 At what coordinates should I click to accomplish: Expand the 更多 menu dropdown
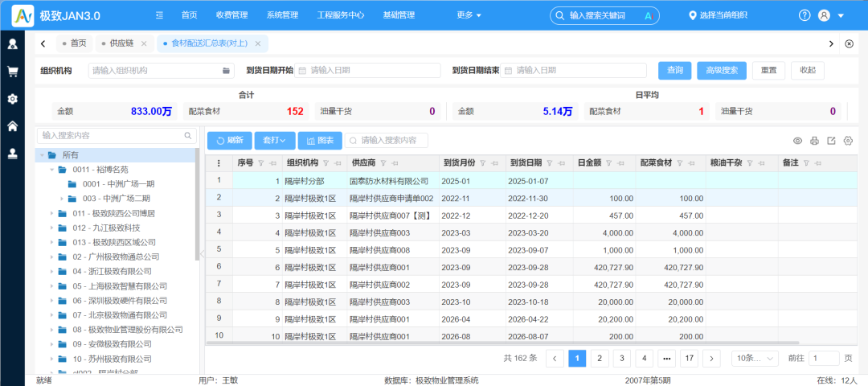click(469, 15)
